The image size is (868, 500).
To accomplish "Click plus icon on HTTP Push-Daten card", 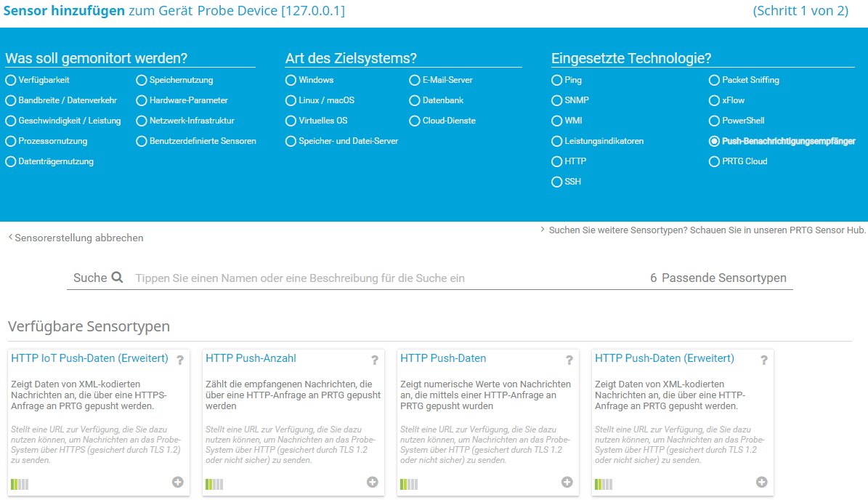I will (x=567, y=482).
